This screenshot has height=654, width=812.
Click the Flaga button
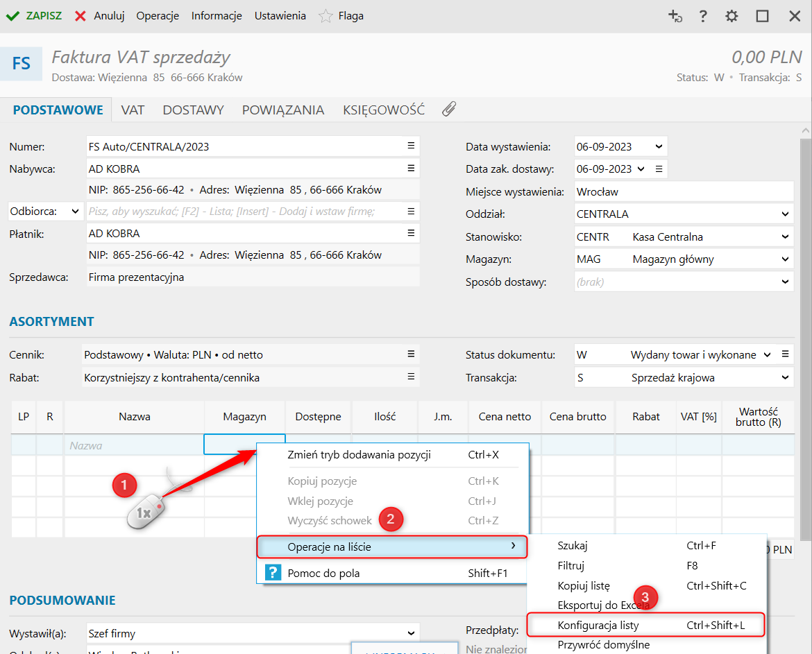(341, 16)
